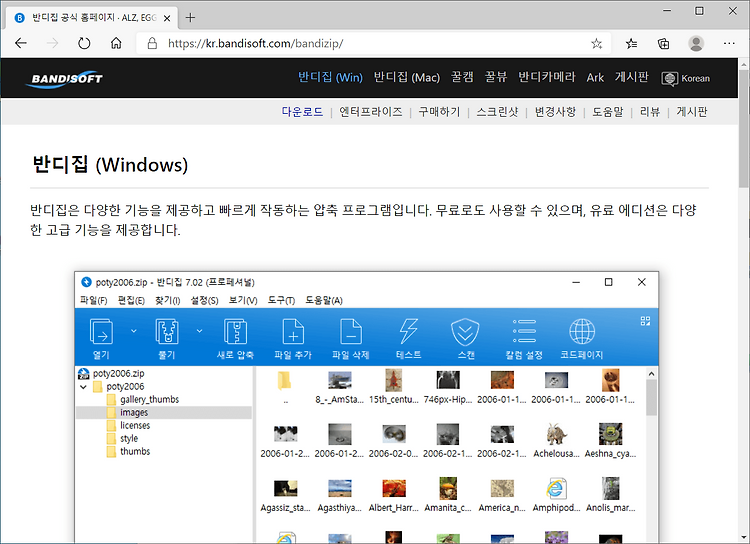Reload the page with the refresh icon
The height and width of the screenshot is (544, 750).
[x=84, y=44]
